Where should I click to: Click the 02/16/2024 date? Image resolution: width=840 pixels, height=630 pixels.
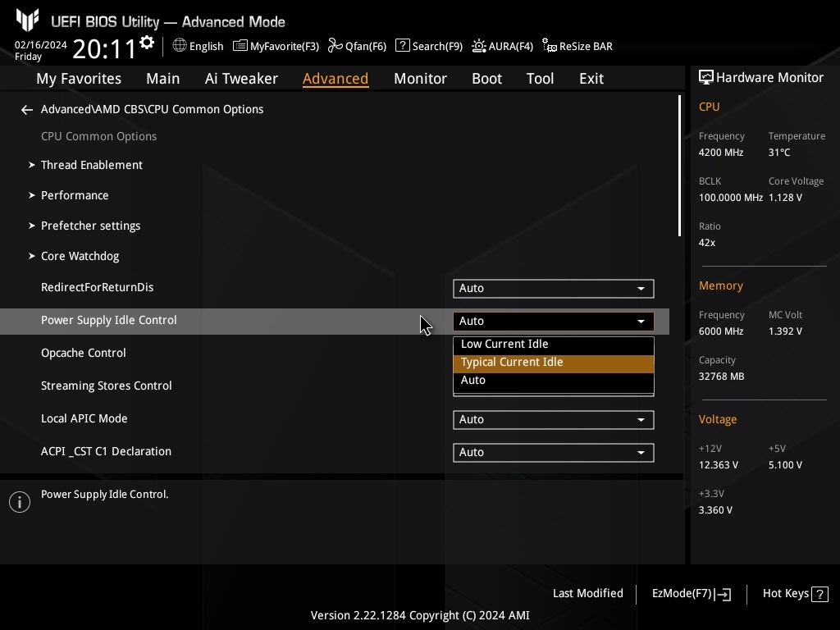coord(41,45)
